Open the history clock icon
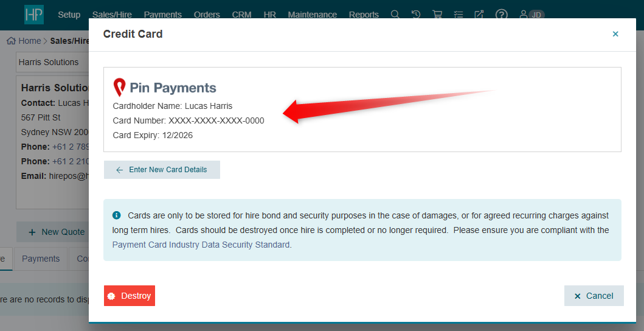The image size is (644, 331). pos(416,15)
